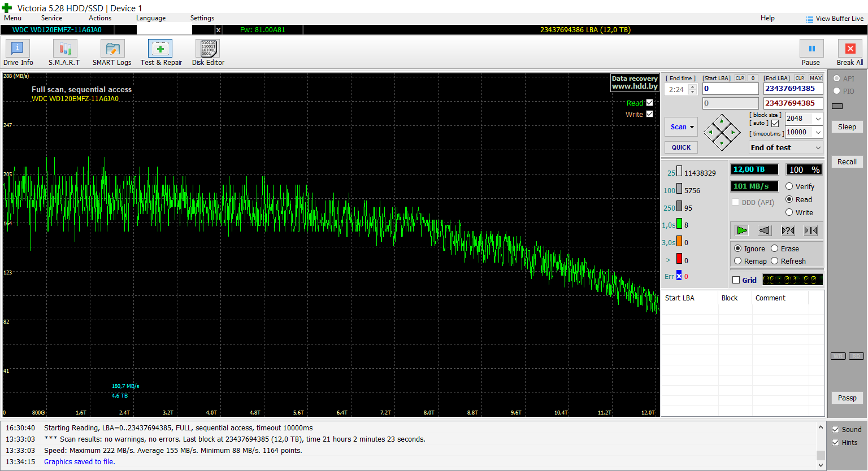Select the random scan mode icon with question mark
Image resolution: width=868 pixels, height=471 pixels.
tap(788, 230)
